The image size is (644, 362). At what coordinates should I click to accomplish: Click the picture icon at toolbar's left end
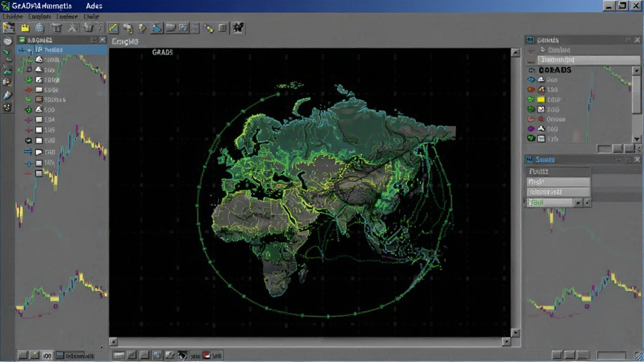[9, 28]
